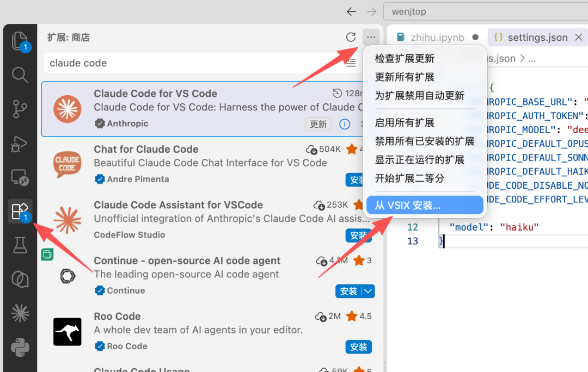Click the Anthropic publisher name
588x372 pixels.
click(127, 123)
